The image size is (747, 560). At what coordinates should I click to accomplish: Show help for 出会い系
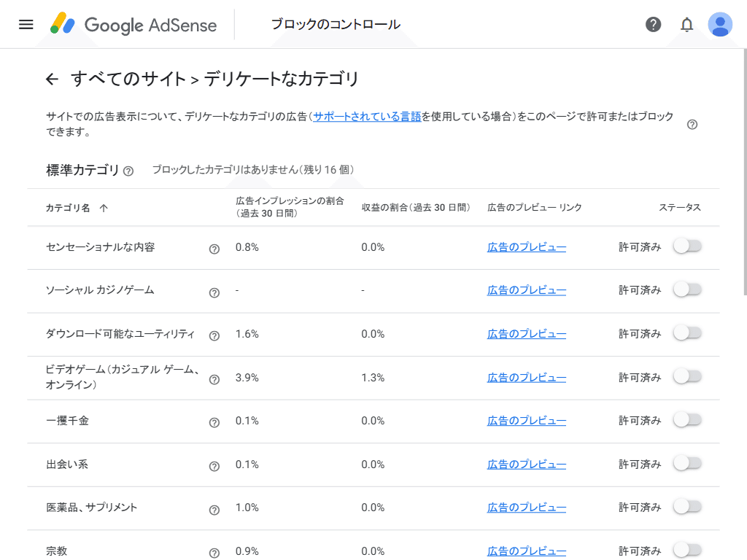(x=214, y=466)
